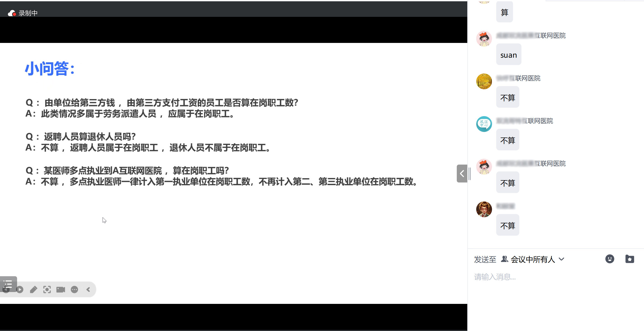Collapse the slideshow toolbar with left chevron
This screenshot has width=644, height=331.
tap(88, 290)
